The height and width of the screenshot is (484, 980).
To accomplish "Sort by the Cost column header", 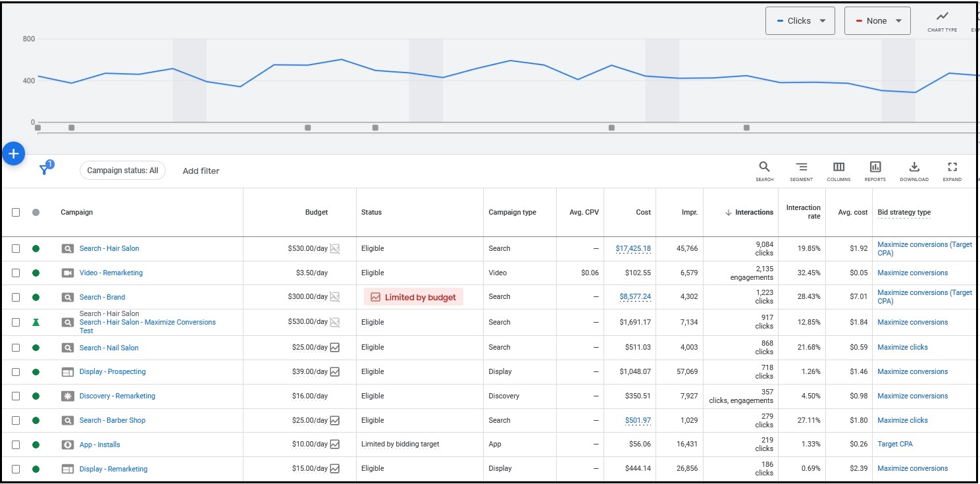I will point(643,212).
